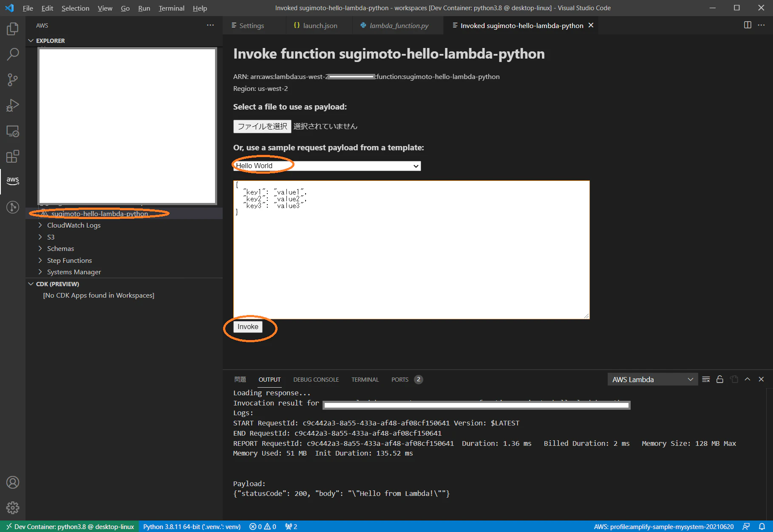Click the notifications bell in status bar
The width and height of the screenshot is (773, 532).
[x=762, y=526]
